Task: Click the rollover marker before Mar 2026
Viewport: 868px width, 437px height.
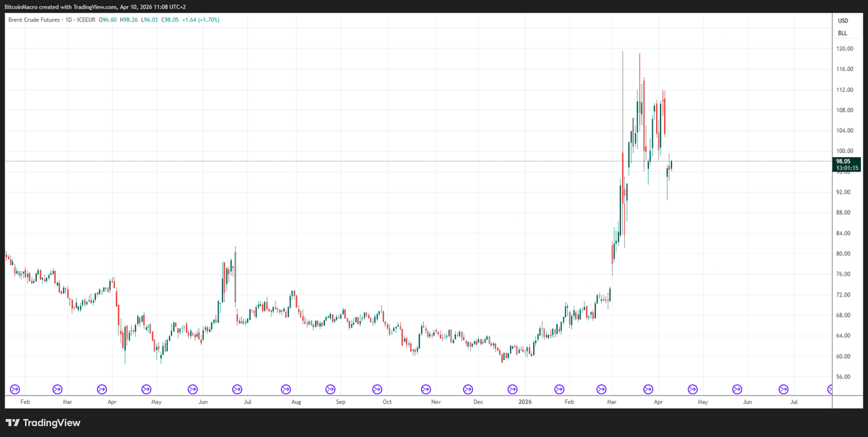Action: (x=603, y=389)
